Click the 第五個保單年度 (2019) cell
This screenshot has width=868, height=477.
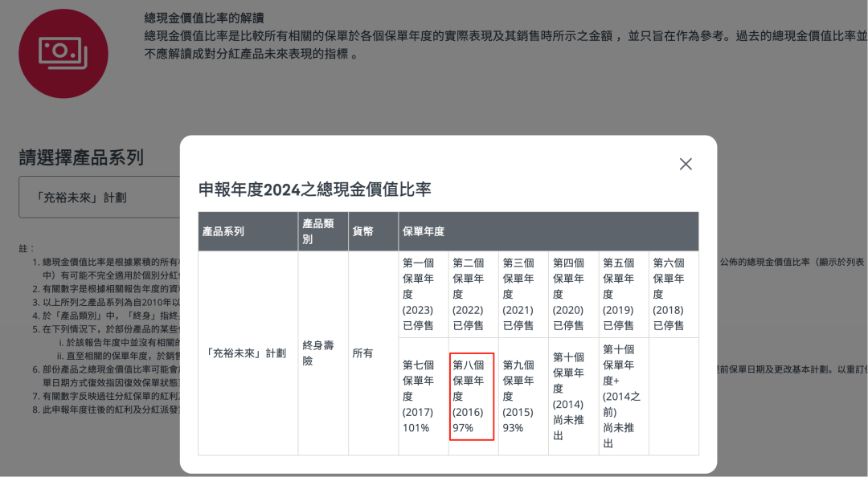point(623,294)
